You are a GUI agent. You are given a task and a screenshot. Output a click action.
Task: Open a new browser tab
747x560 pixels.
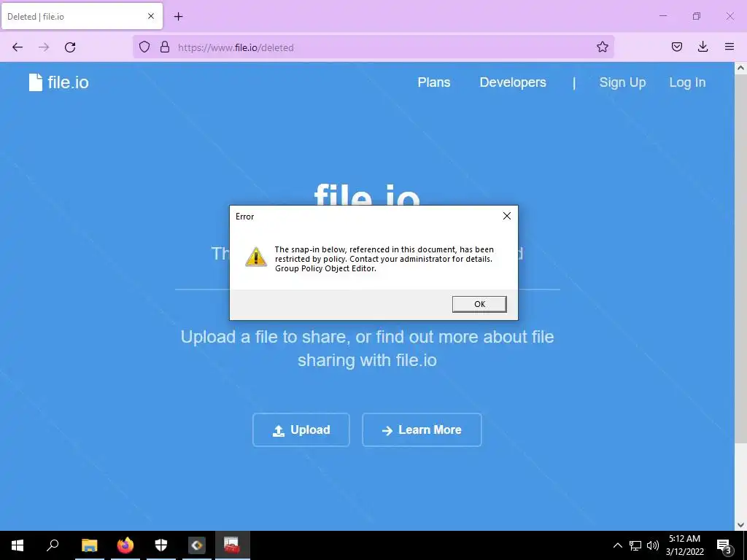178,17
